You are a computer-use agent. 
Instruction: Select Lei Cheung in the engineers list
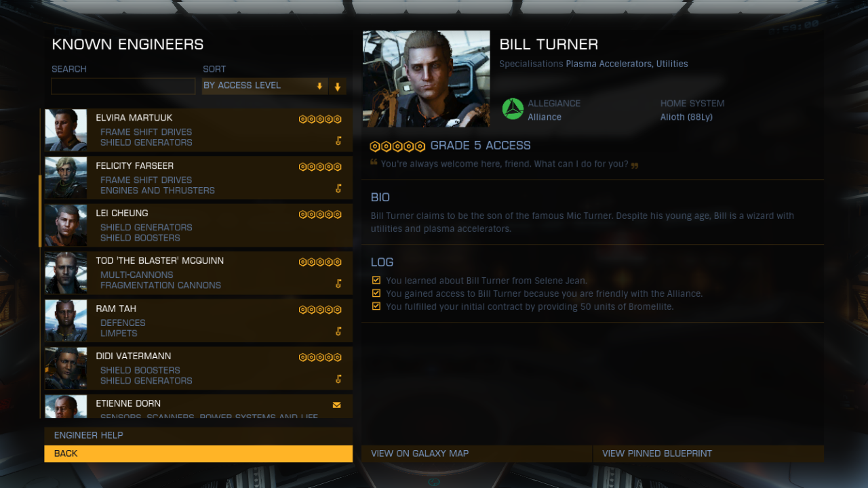[199, 226]
